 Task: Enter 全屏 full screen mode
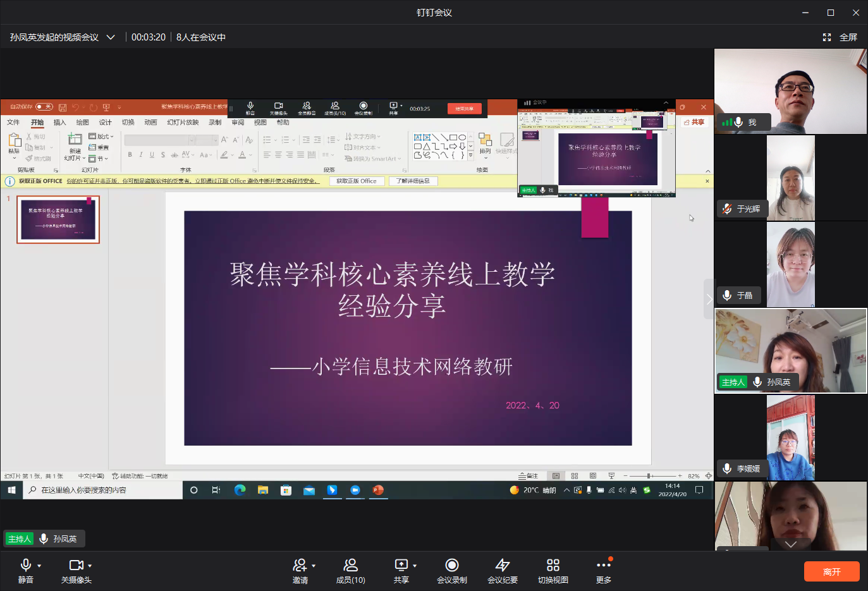tap(840, 37)
